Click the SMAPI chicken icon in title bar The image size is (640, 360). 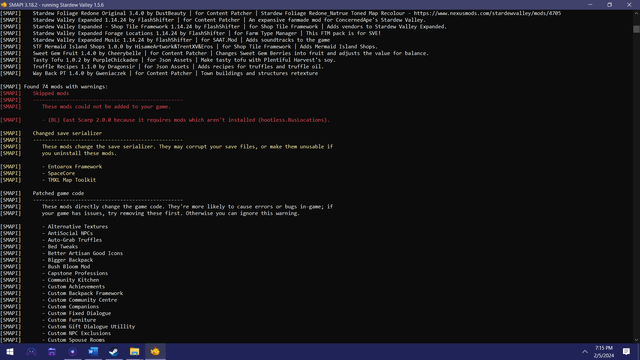(4, 5)
